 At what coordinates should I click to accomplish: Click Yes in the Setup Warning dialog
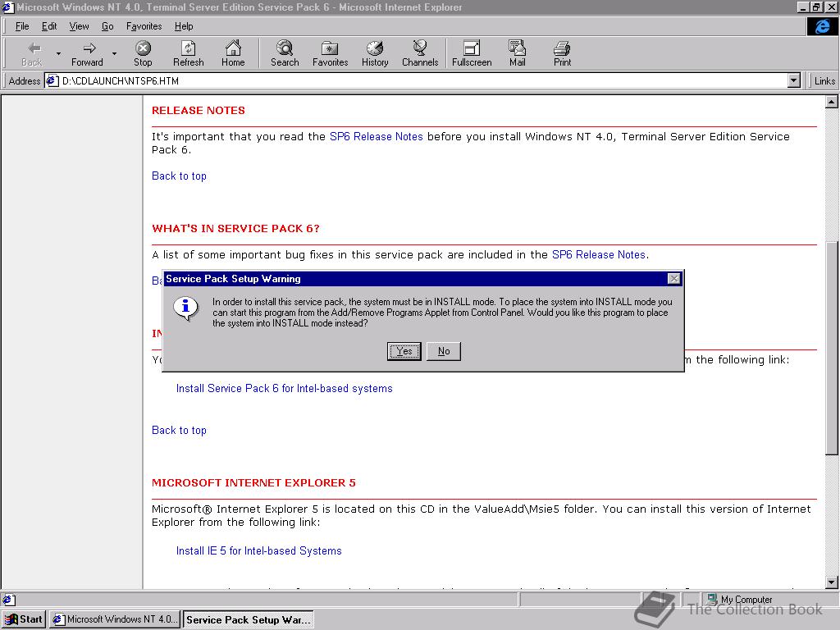[x=404, y=351]
